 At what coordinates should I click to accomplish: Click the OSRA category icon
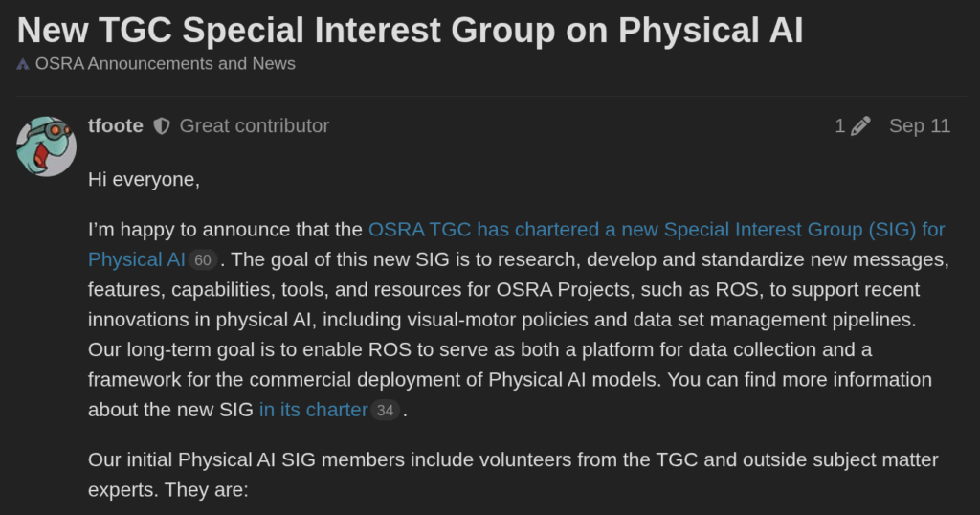click(x=23, y=65)
